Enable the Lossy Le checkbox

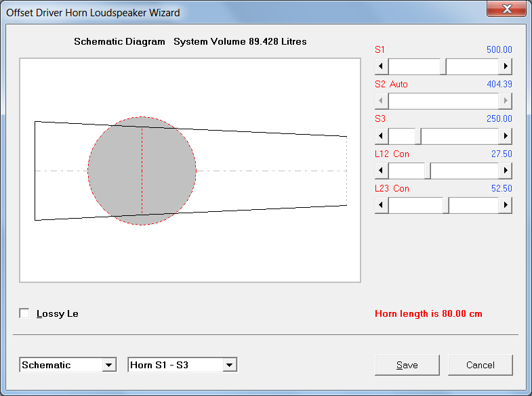tap(24, 313)
